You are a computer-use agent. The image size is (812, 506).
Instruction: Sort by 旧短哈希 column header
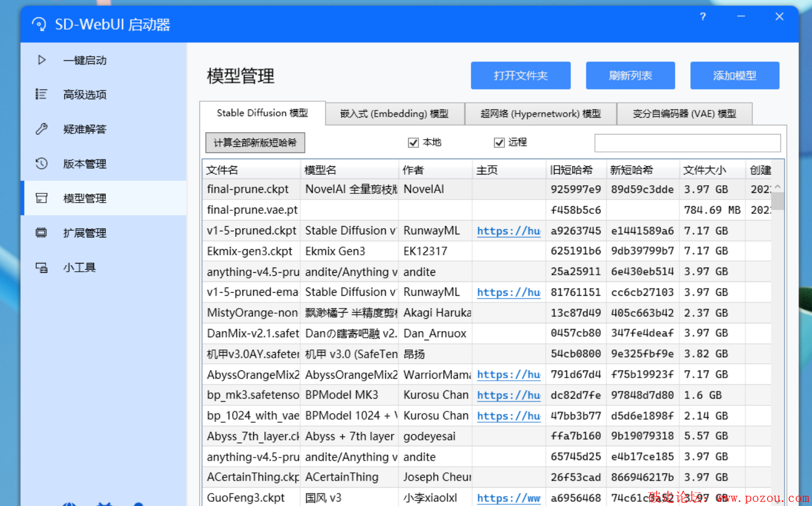tap(576, 170)
